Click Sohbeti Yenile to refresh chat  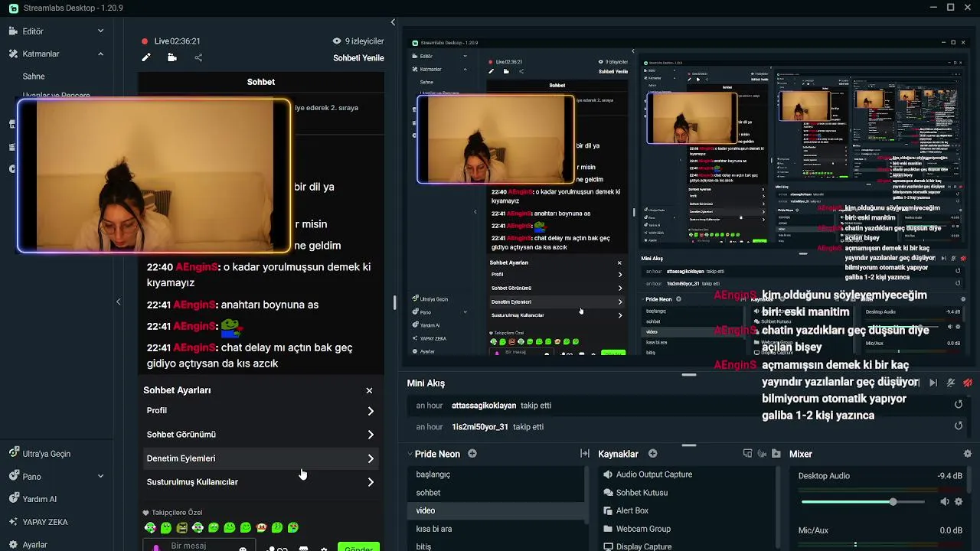[x=358, y=58]
